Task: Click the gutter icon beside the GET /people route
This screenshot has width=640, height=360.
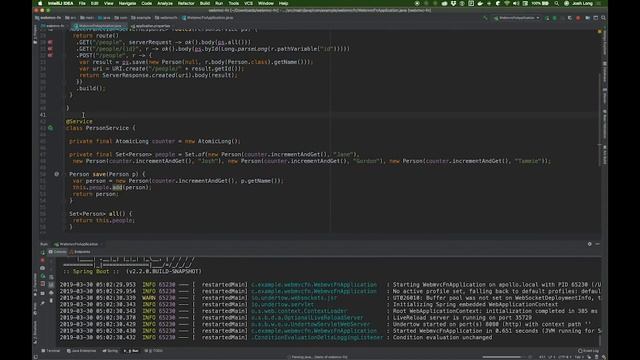Action: click(x=50, y=42)
